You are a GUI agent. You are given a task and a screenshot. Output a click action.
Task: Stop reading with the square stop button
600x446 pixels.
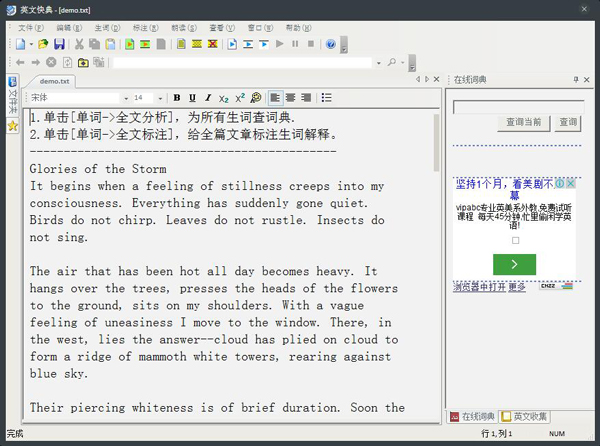(311, 44)
